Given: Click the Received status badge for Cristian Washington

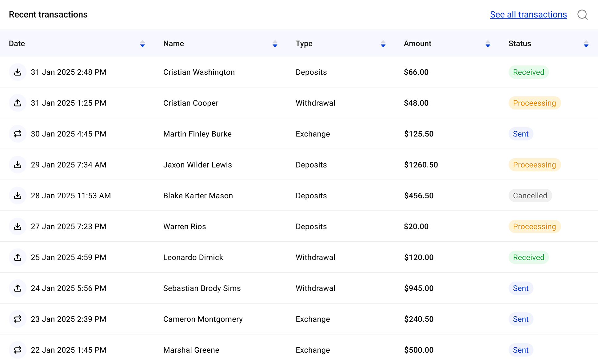Looking at the screenshot, I should tap(528, 72).
